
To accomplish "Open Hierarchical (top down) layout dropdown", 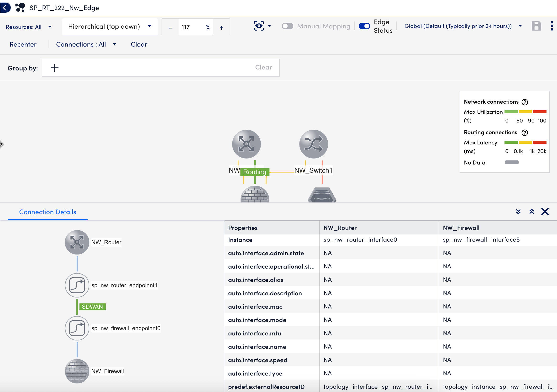I will point(110,26).
